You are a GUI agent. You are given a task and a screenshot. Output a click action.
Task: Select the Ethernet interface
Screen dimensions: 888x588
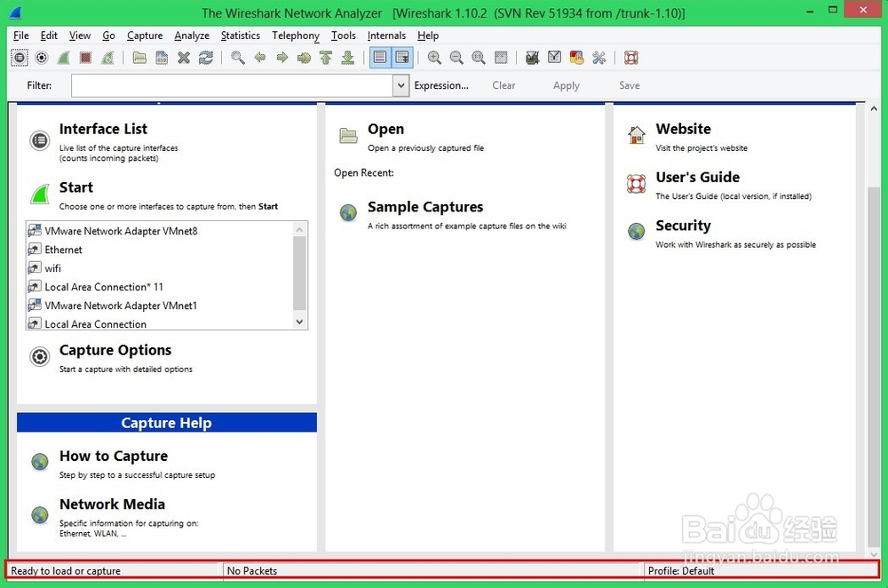(x=63, y=250)
